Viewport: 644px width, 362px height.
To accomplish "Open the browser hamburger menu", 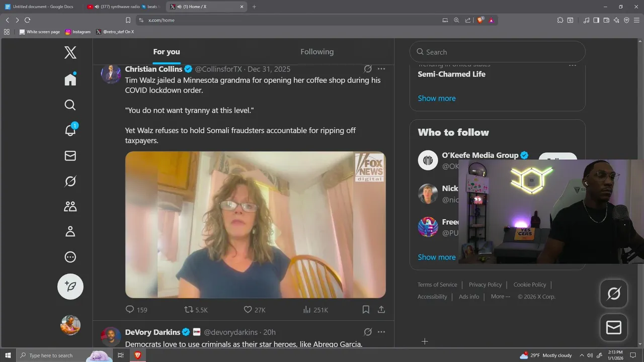I will [636, 20].
